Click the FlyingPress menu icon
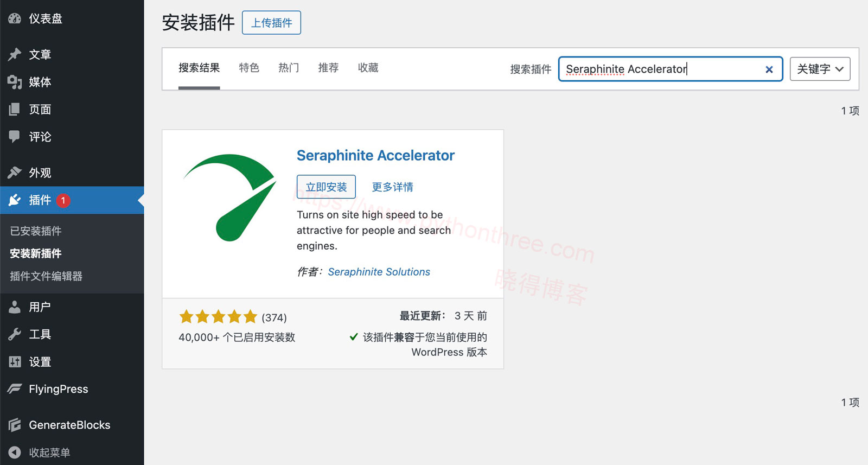This screenshot has height=465, width=868. point(15,389)
